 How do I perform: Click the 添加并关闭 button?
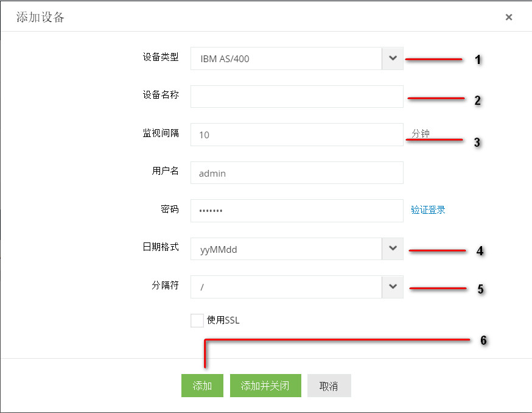pyautogui.click(x=265, y=386)
